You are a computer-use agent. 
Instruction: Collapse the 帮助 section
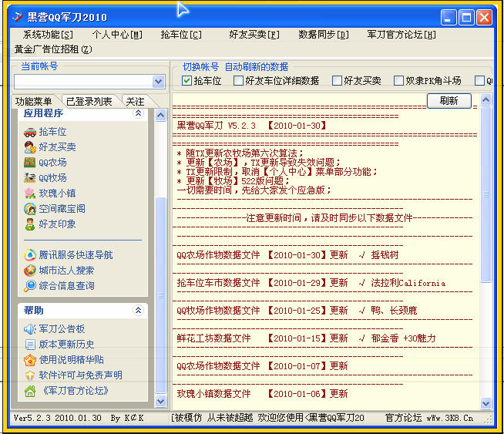click(x=138, y=310)
